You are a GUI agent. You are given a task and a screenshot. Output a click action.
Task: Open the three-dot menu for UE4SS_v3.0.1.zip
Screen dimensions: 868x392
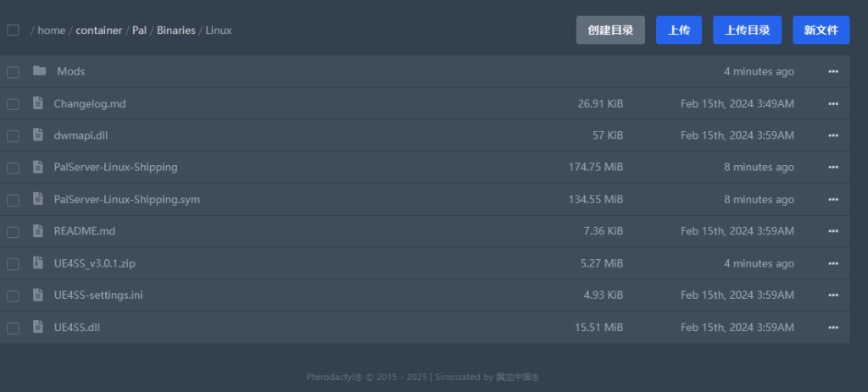832,263
